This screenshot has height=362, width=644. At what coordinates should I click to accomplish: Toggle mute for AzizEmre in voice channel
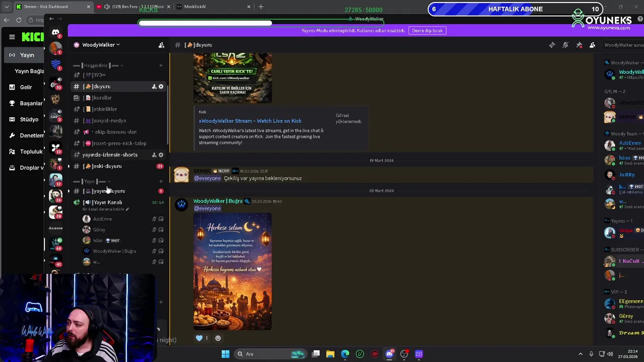(x=154, y=219)
